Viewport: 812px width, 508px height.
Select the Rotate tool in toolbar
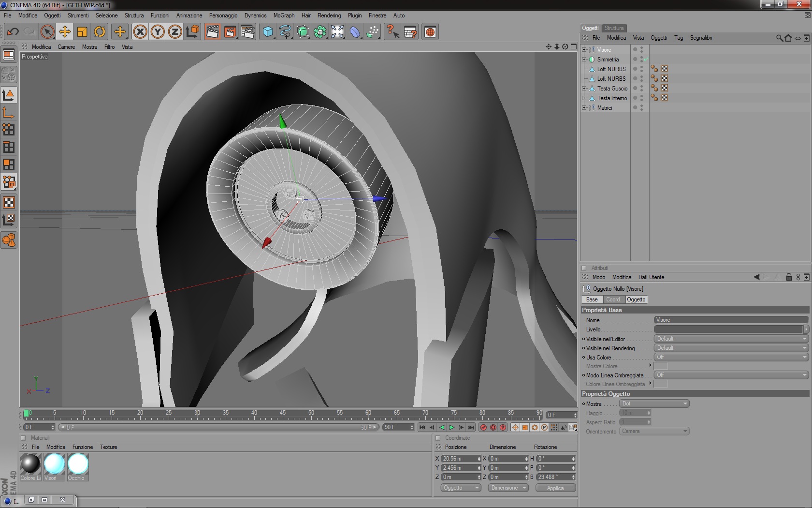click(x=100, y=32)
